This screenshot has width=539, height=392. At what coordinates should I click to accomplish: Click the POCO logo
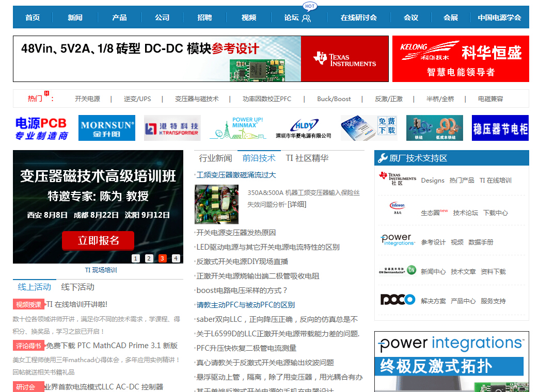pos(398,300)
